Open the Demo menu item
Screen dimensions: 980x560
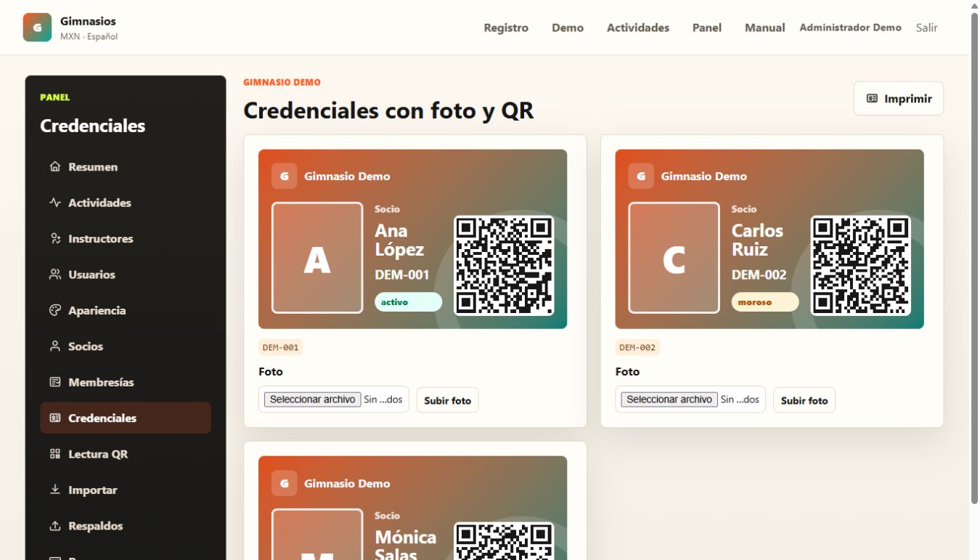(x=568, y=28)
